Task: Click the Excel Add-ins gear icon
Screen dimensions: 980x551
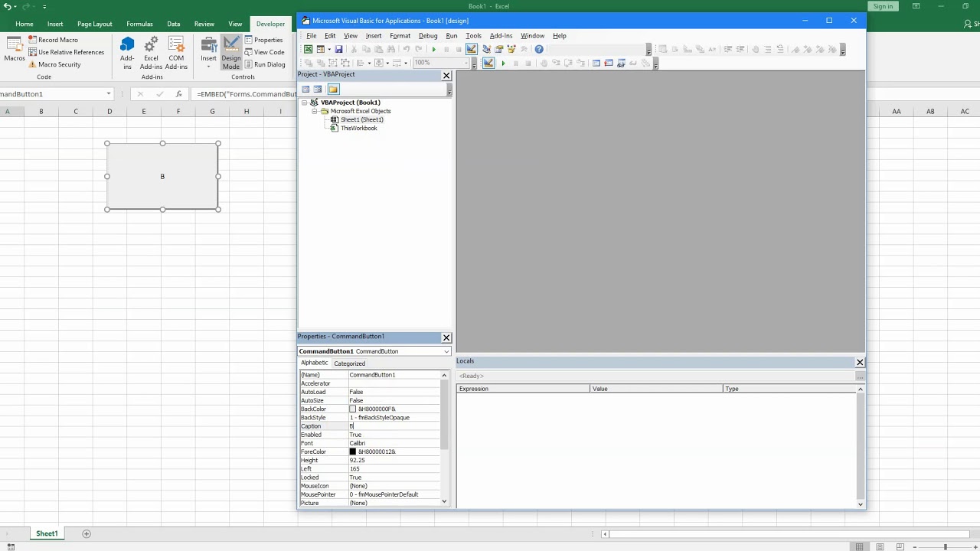Action: click(x=152, y=53)
